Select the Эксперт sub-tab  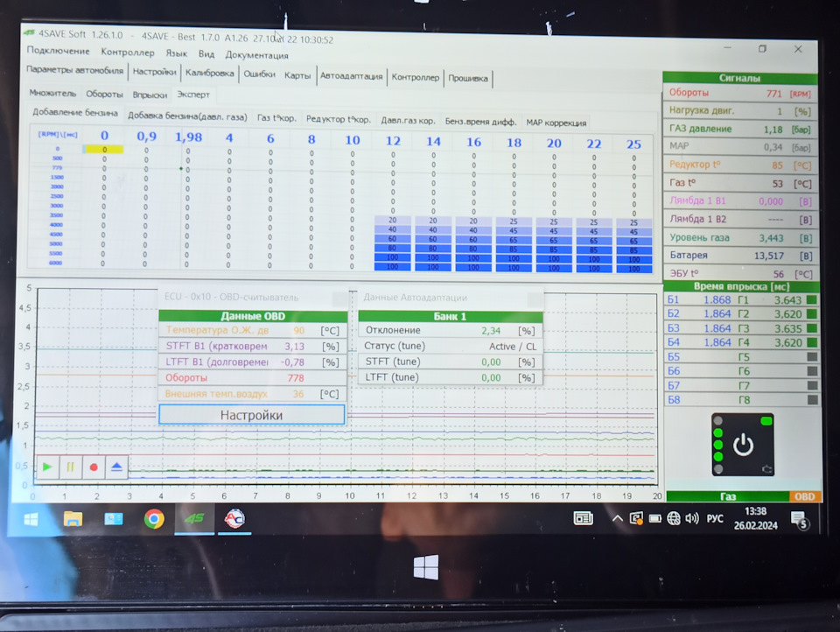point(193,95)
